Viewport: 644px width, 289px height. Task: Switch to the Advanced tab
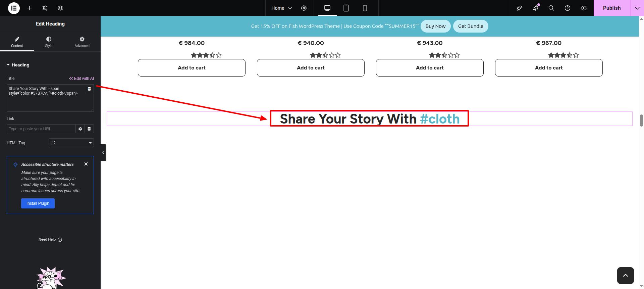pyautogui.click(x=82, y=42)
